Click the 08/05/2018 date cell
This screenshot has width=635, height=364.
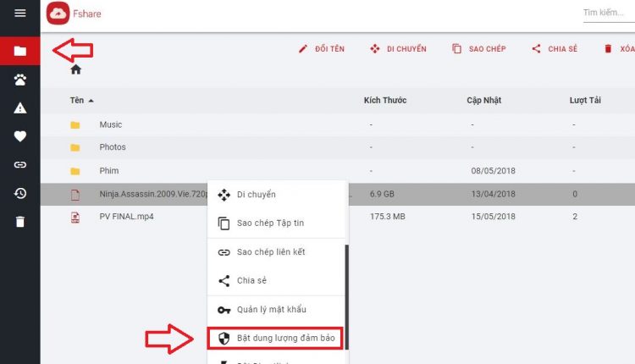tap(494, 171)
